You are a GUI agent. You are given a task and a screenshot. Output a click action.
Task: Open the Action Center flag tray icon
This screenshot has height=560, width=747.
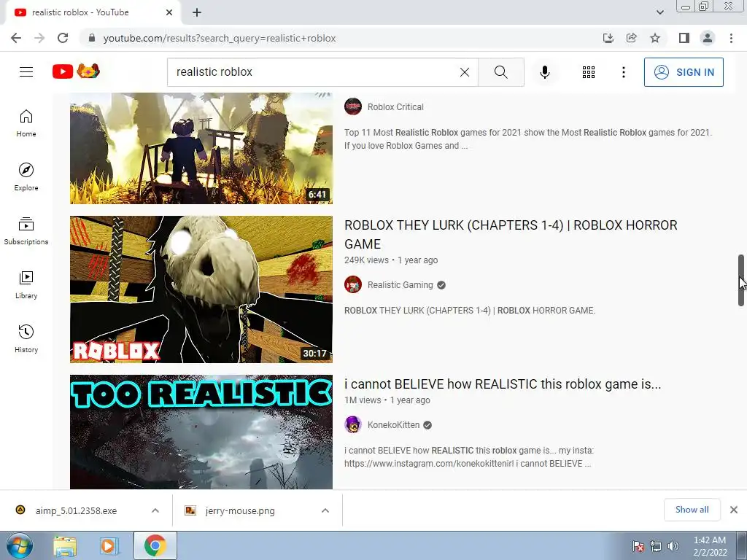638,546
